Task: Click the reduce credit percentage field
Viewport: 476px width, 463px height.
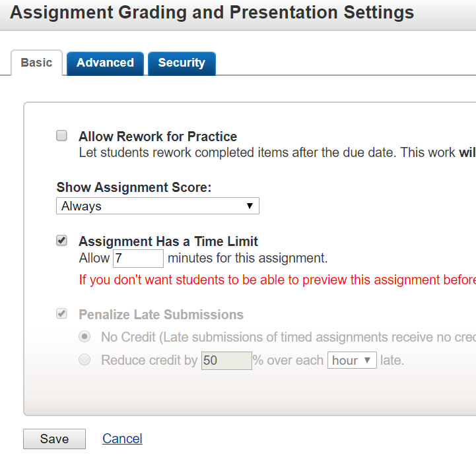Action: 226,361
